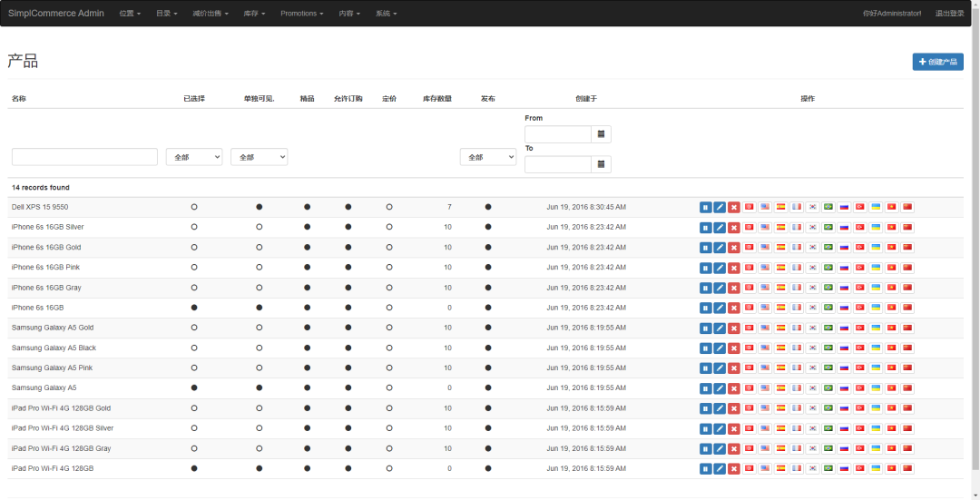Screen dimensions: 980x500
Task: Toggle the 定价 circle for Samsung Galaxy A5 Pink
Action: (x=389, y=368)
